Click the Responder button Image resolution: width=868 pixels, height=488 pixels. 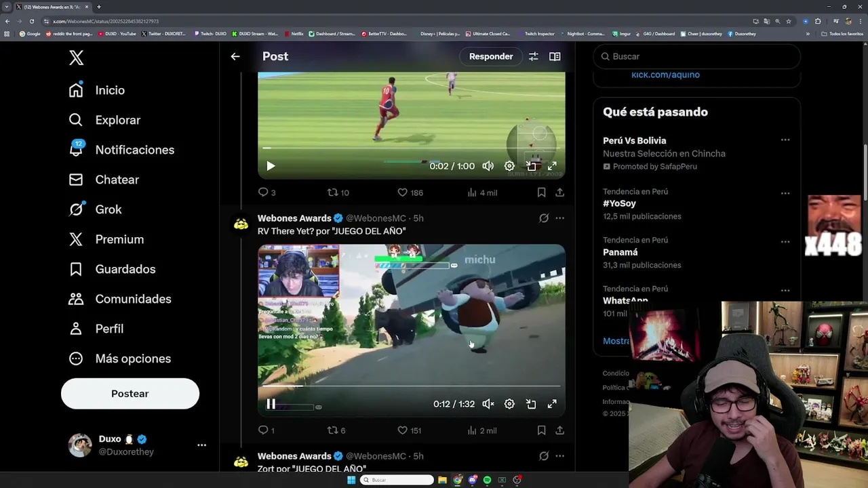coord(491,56)
